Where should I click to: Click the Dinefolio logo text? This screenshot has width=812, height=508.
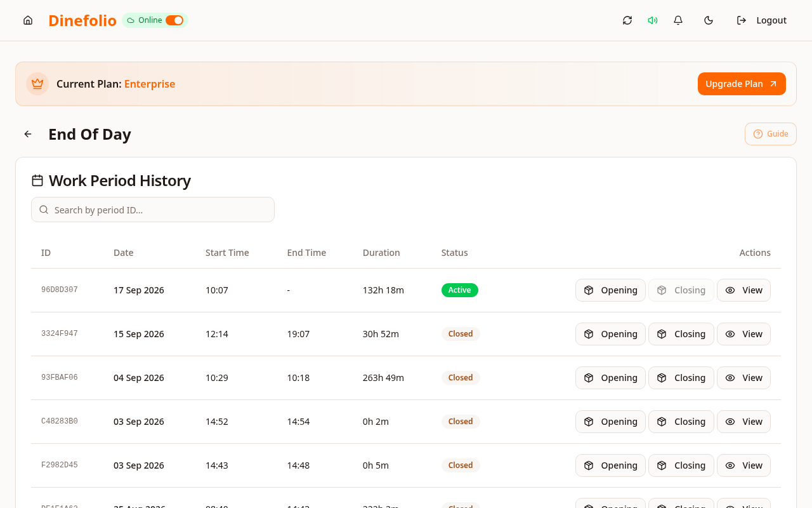[x=82, y=20]
